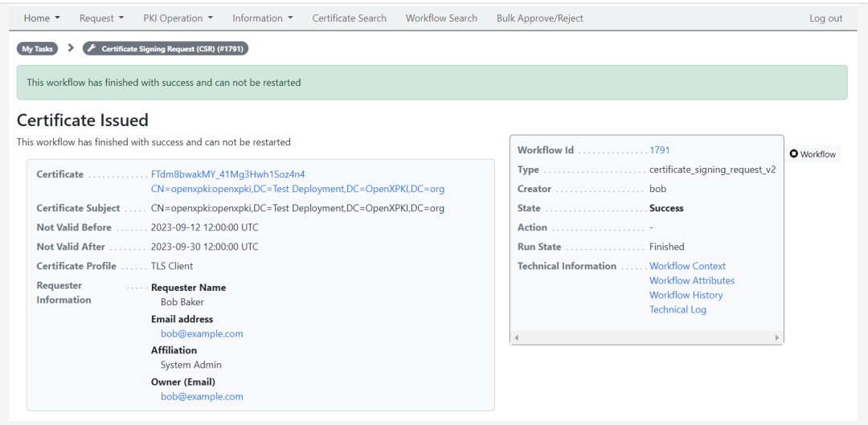
Task: Click left arrow of workflow panel scrollbar
Action: (x=516, y=337)
